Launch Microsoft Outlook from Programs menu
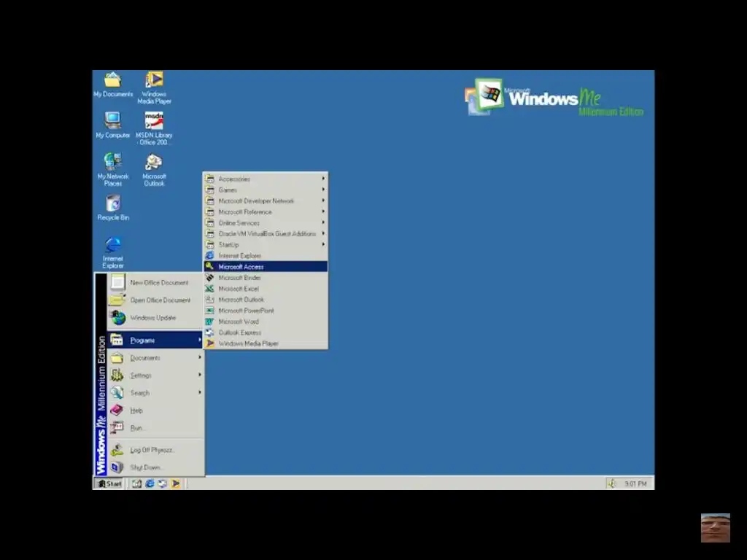This screenshot has height=560, width=747. coord(266,300)
